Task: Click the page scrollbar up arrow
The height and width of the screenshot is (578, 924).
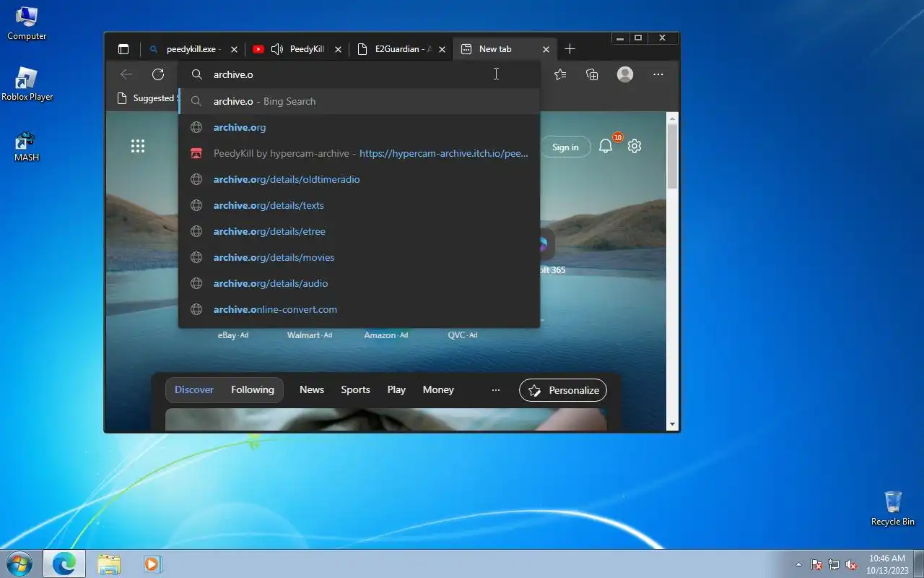Action: [x=672, y=118]
